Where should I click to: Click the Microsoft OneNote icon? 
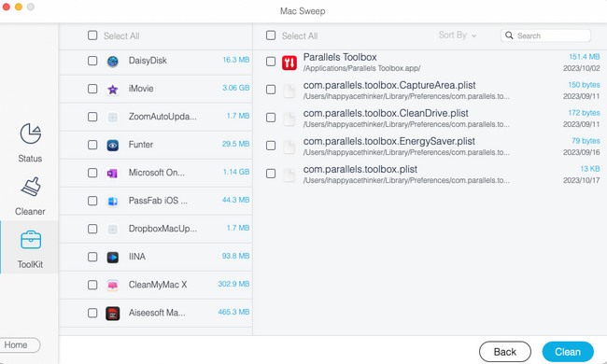(x=113, y=173)
